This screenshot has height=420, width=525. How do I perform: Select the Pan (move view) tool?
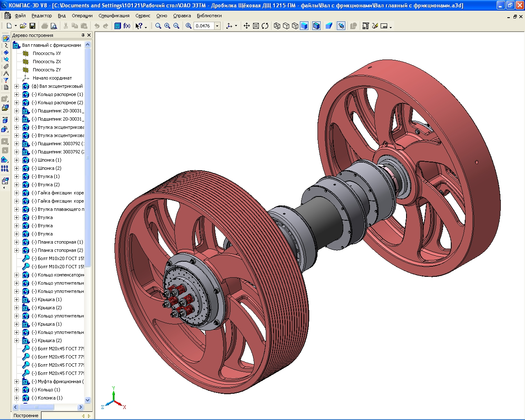coord(247,26)
